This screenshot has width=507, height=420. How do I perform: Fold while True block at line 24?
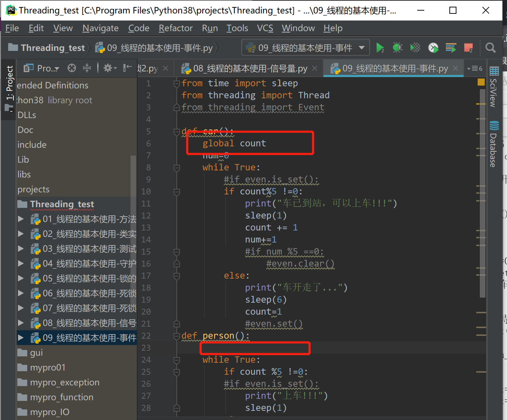[x=177, y=360]
